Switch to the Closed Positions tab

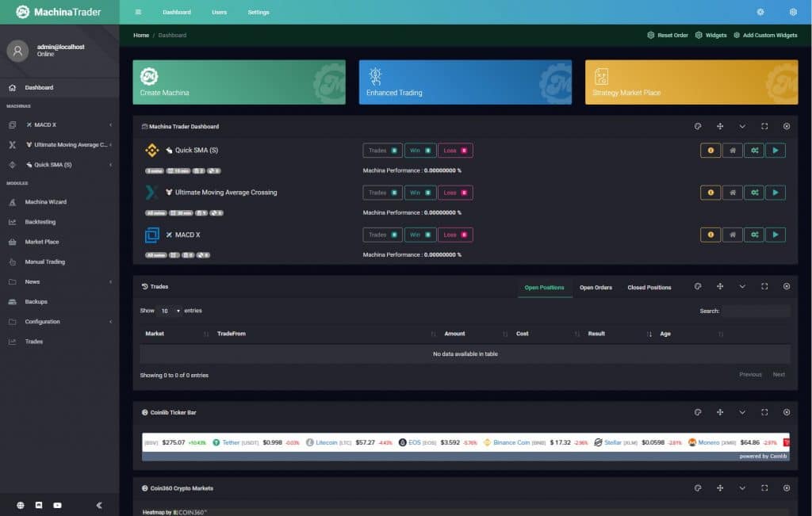coord(649,288)
